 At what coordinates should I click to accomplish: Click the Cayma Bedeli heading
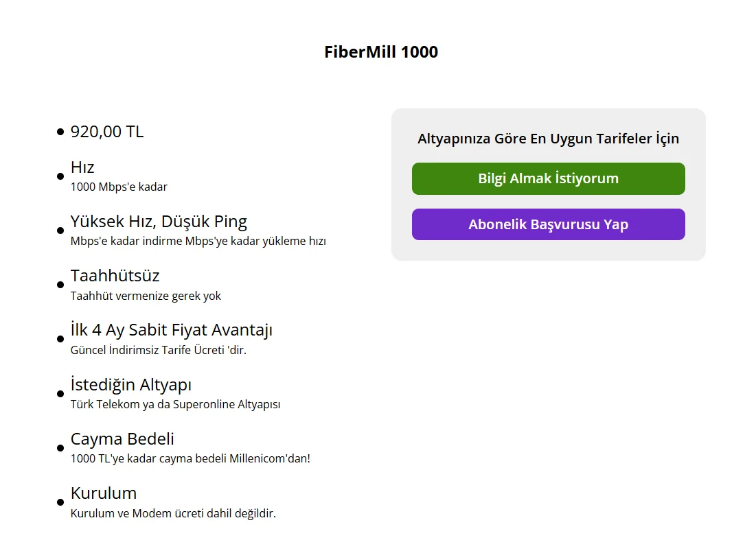click(x=122, y=439)
